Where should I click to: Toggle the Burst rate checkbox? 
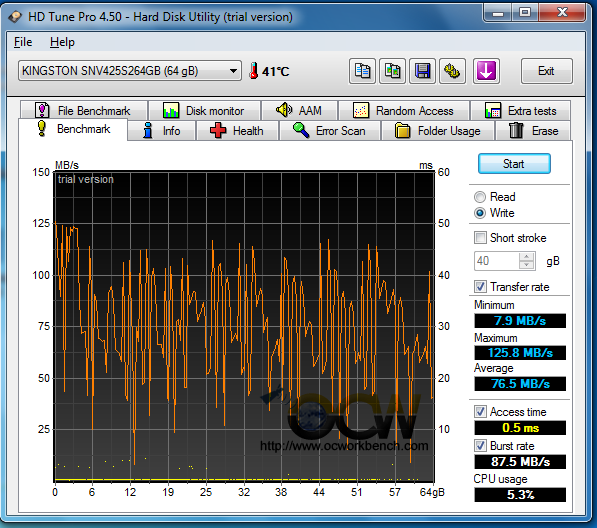(480, 445)
